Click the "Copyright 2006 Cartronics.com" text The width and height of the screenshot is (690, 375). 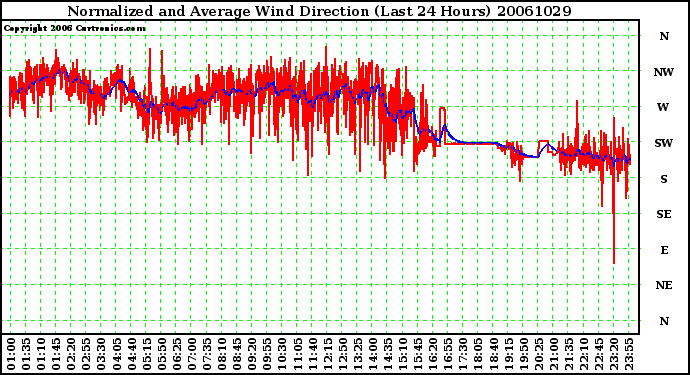click(x=74, y=28)
